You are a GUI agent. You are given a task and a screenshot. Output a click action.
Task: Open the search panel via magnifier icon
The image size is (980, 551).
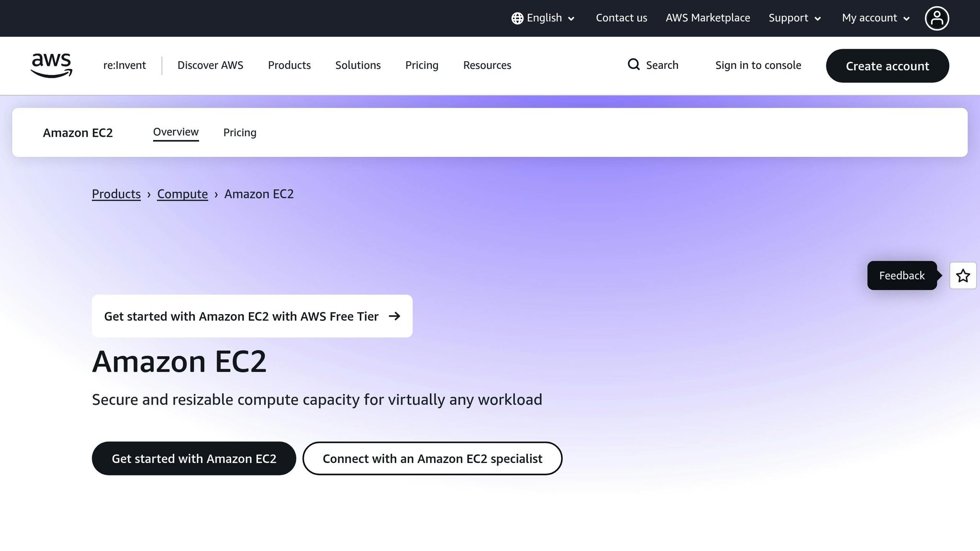pos(634,65)
